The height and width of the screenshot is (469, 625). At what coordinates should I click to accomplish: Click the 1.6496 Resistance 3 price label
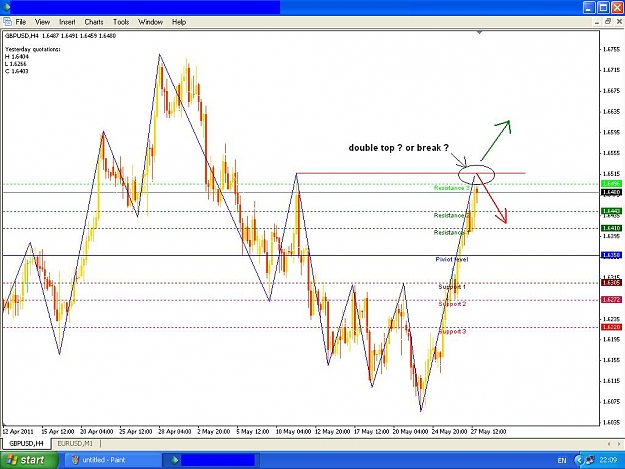[x=611, y=184]
